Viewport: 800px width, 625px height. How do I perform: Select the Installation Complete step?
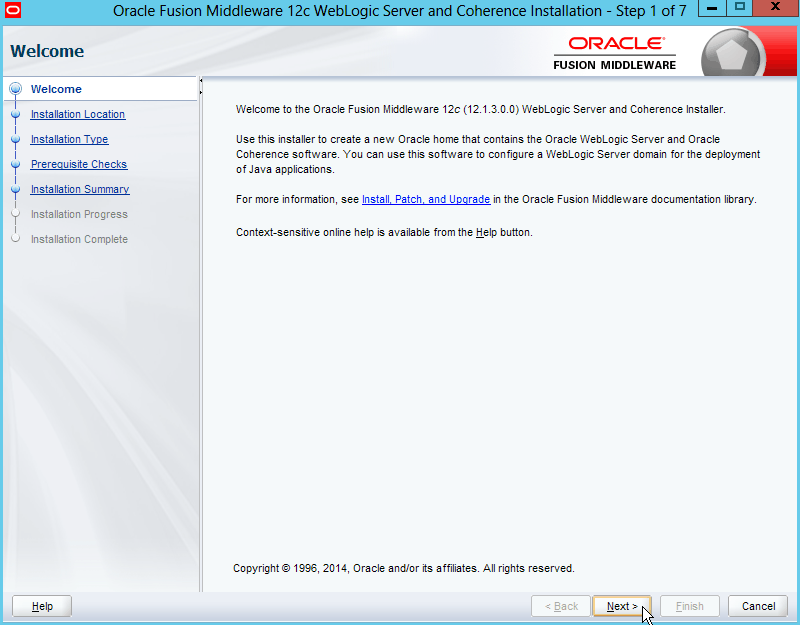tap(79, 239)
